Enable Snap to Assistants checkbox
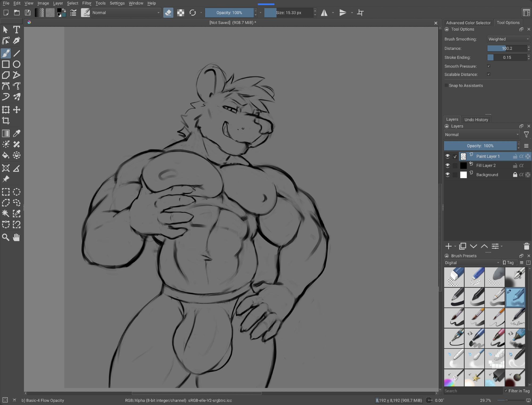Image resolution: width=532 pixels, height=405 pixels. [x=446, y=85]
